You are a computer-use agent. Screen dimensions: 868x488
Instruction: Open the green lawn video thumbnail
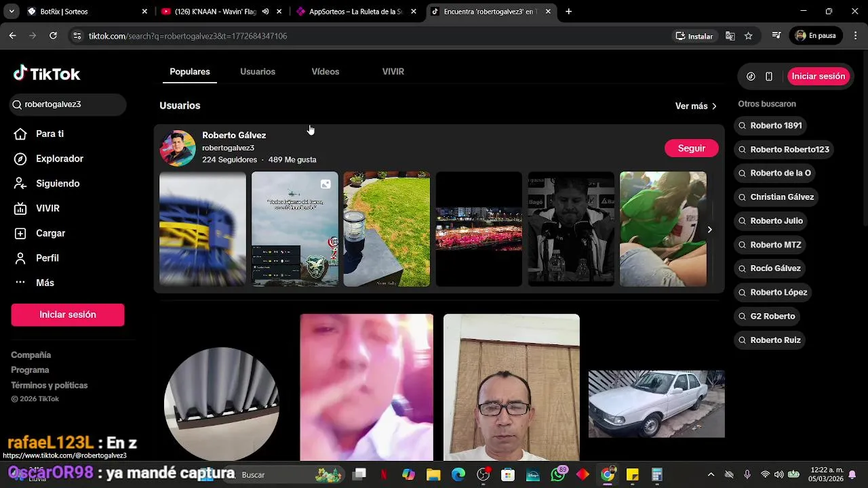point(387,229)
